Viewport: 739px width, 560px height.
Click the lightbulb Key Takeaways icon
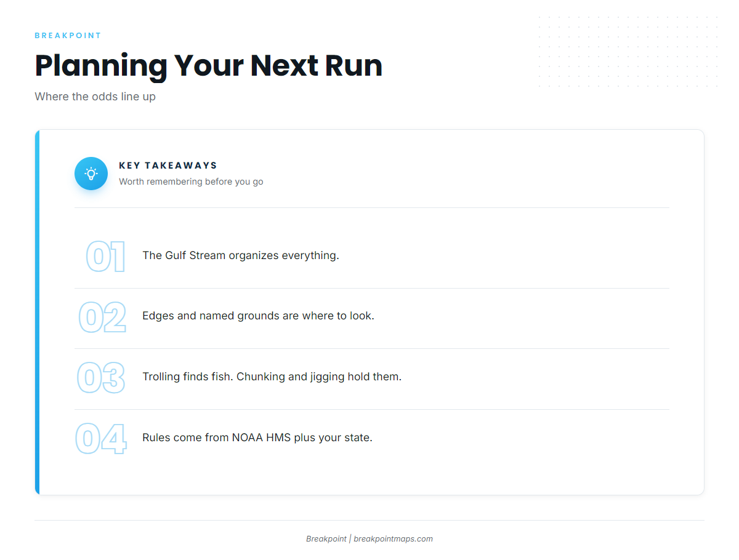91,174
